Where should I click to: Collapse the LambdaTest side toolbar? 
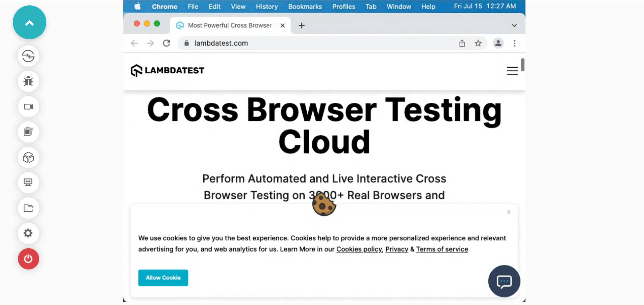(29, 22)
